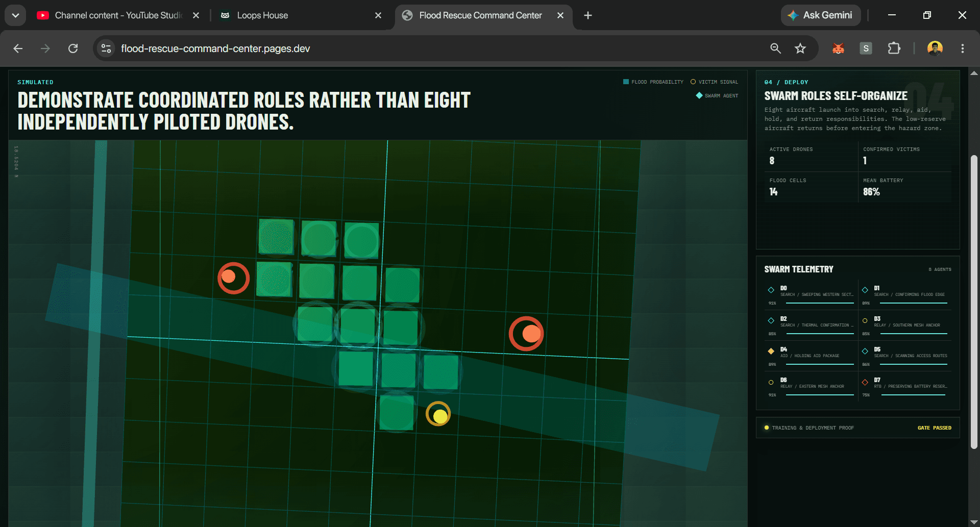
Task: Open the green S extension
Action: [866, 48]
